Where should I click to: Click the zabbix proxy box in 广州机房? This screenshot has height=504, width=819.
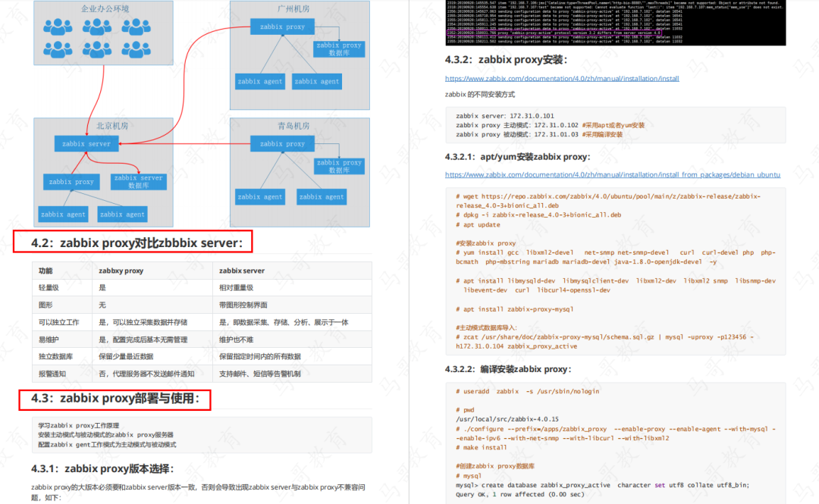pos(282,27)
